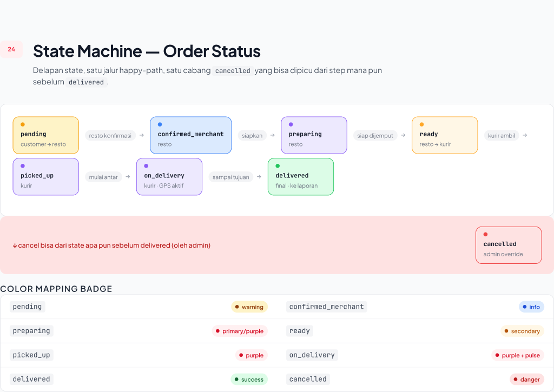554x392 pixels.
Task: Click the 'danger' badge
Action: (527, 379)
